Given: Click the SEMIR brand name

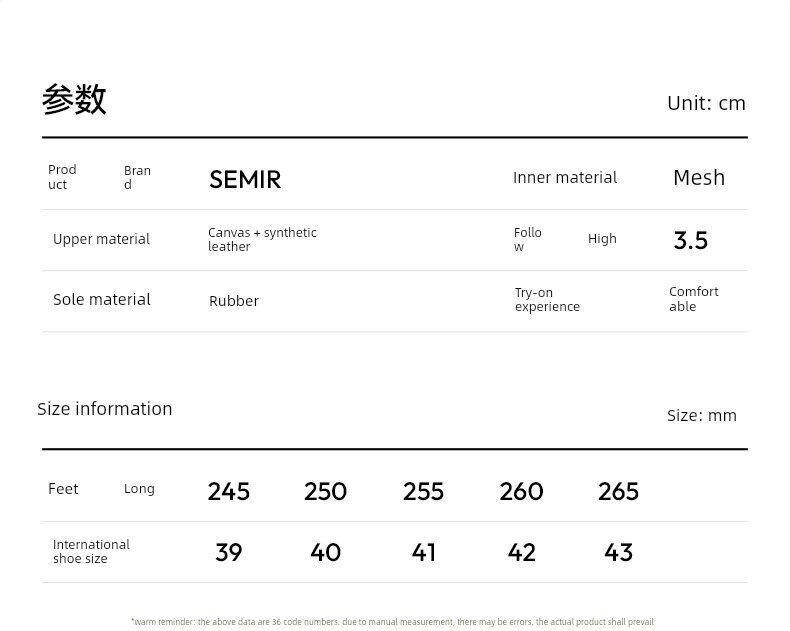Looking at the screenshot, I should tap(245, 179).
